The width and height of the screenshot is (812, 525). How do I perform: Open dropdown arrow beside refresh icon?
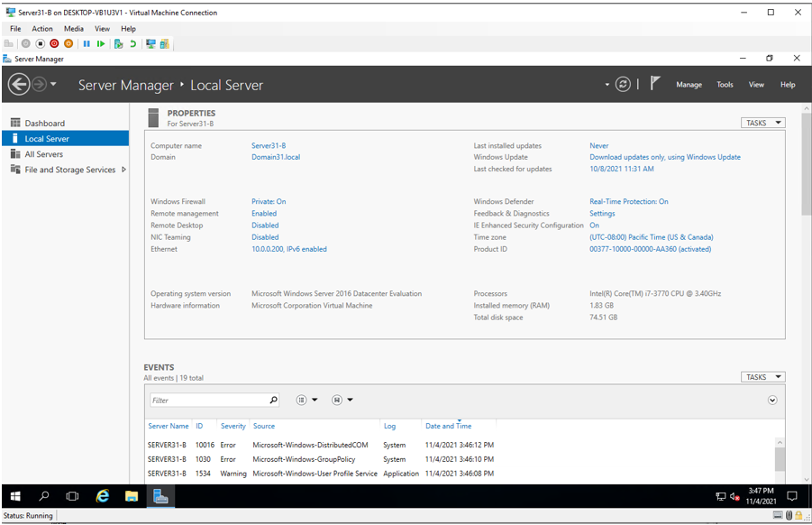point(607,85)
